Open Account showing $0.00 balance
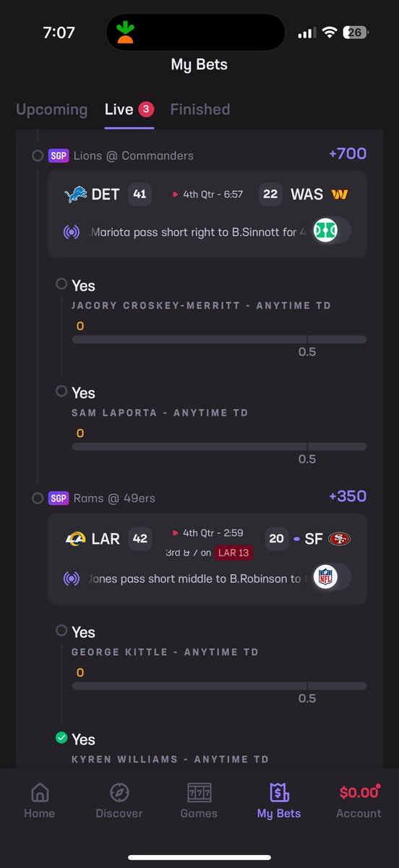 359,801
